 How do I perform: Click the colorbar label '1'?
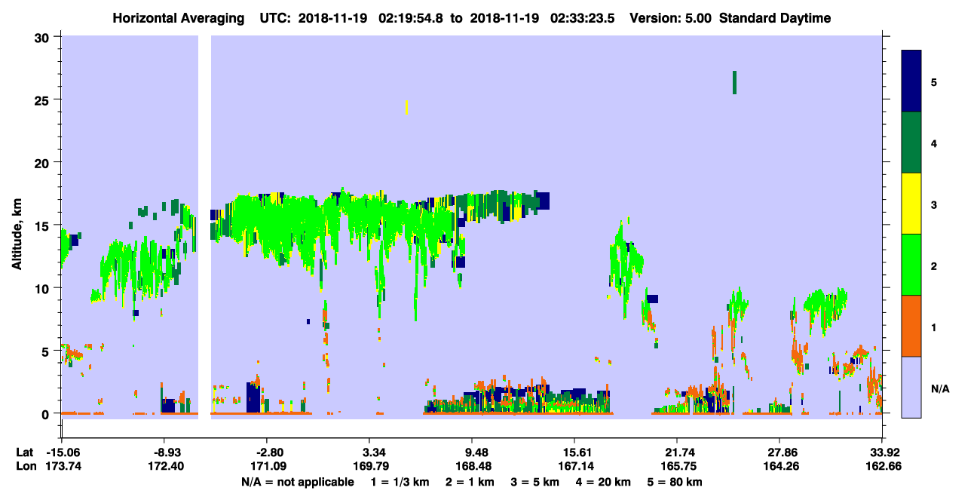coord(934,327)
